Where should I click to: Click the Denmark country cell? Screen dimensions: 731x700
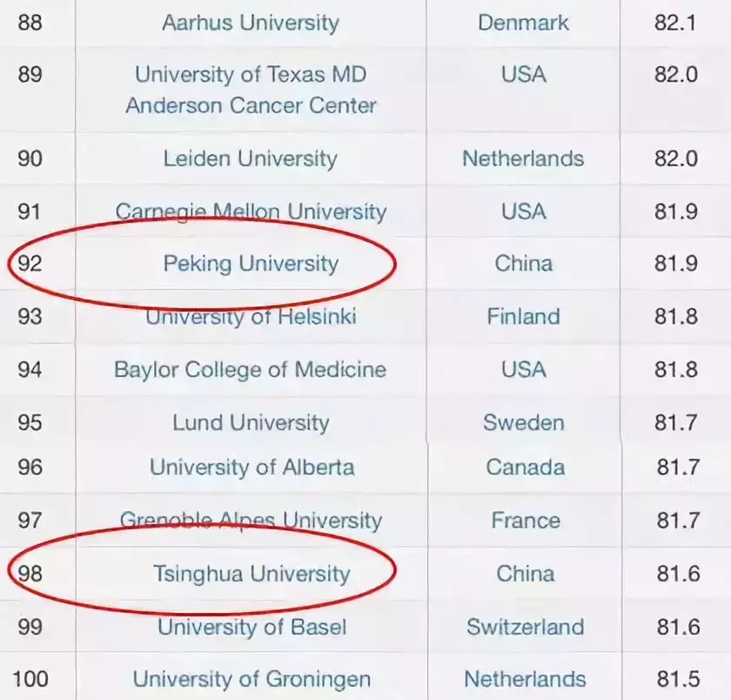tap(523, 23)
